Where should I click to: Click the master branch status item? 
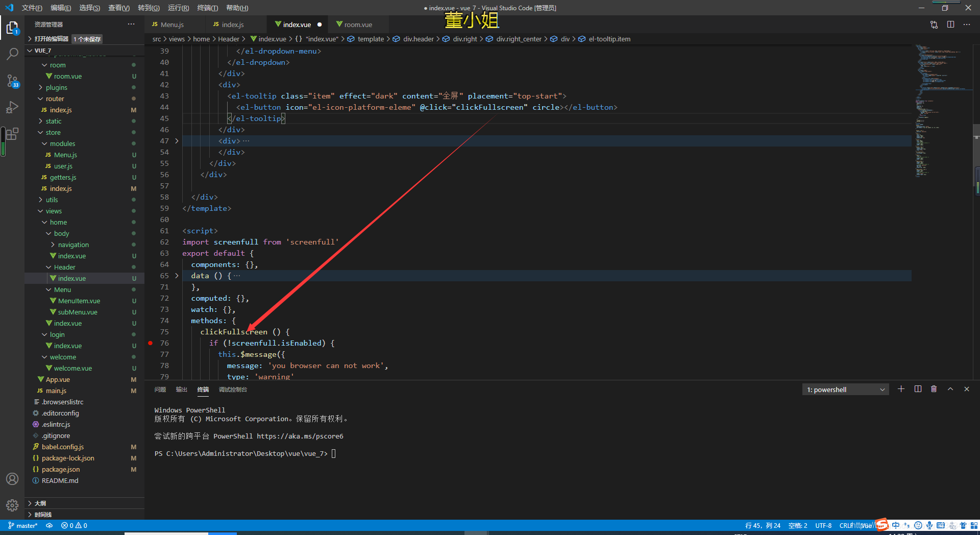(x=23, y=525)
